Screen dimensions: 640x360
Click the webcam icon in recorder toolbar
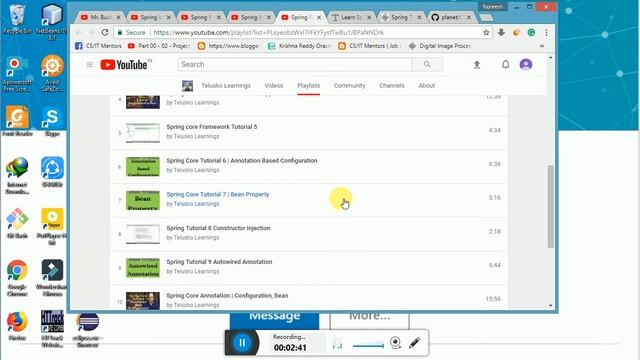(x=395, y=342)
